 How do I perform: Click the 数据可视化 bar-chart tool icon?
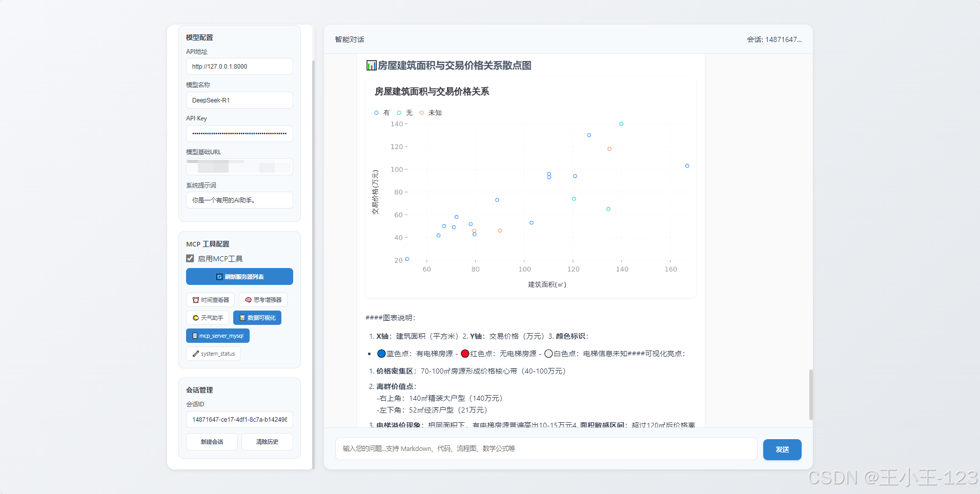[x=242, y=318]
